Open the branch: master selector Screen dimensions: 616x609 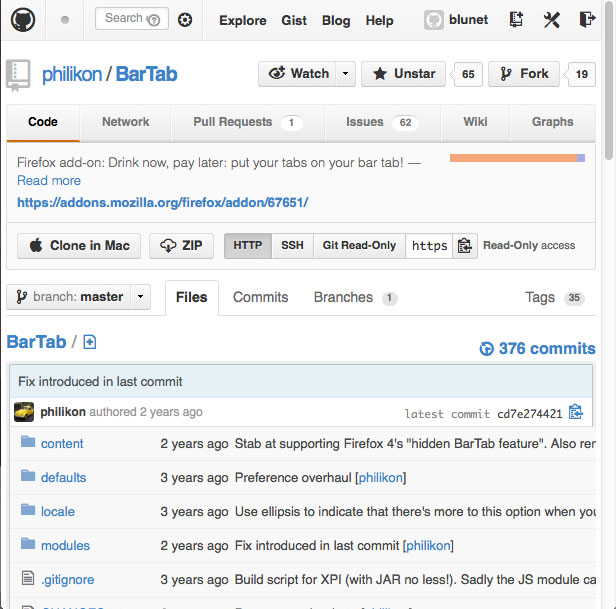click(x=79, y=297)
